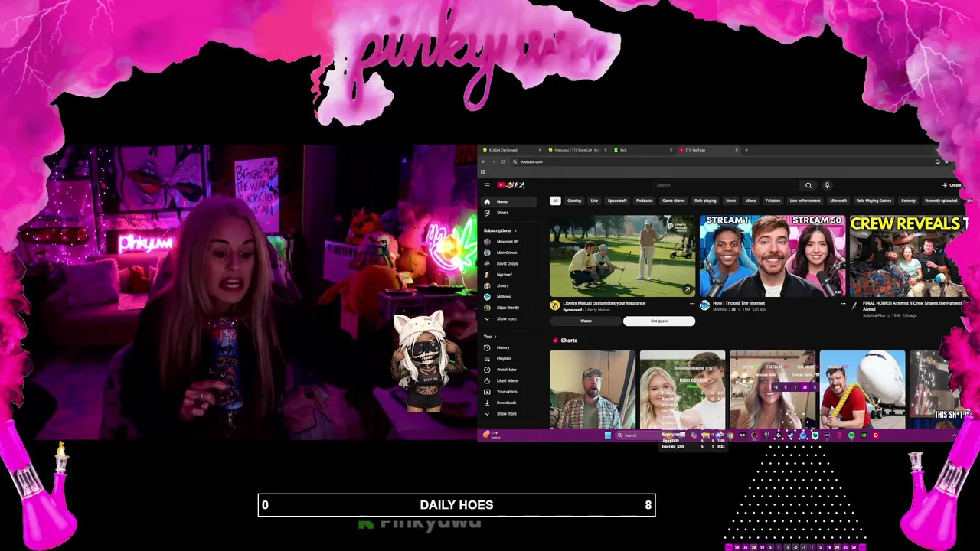Select the Role-playing filter chip
The height and width of the screenshot is (551, 980).
tap(705, 201)
